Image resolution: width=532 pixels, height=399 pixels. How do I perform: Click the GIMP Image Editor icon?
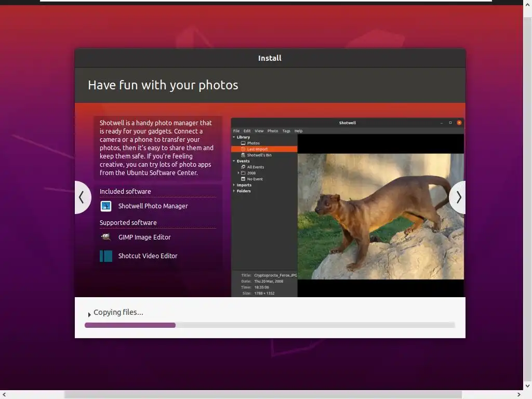(x=106, y=237)
